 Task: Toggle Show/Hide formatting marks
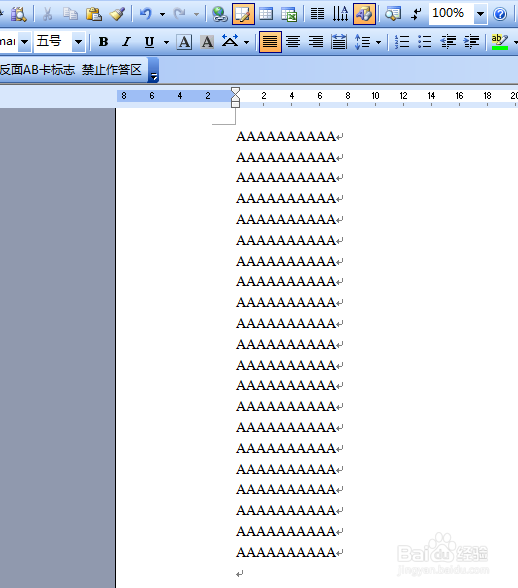point(416,14)
